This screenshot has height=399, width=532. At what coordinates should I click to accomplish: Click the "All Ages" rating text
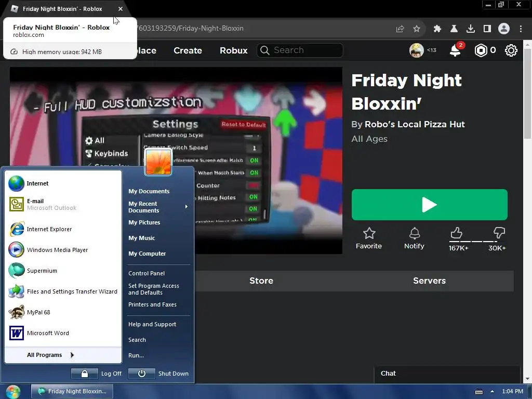(x=369, y=139)
